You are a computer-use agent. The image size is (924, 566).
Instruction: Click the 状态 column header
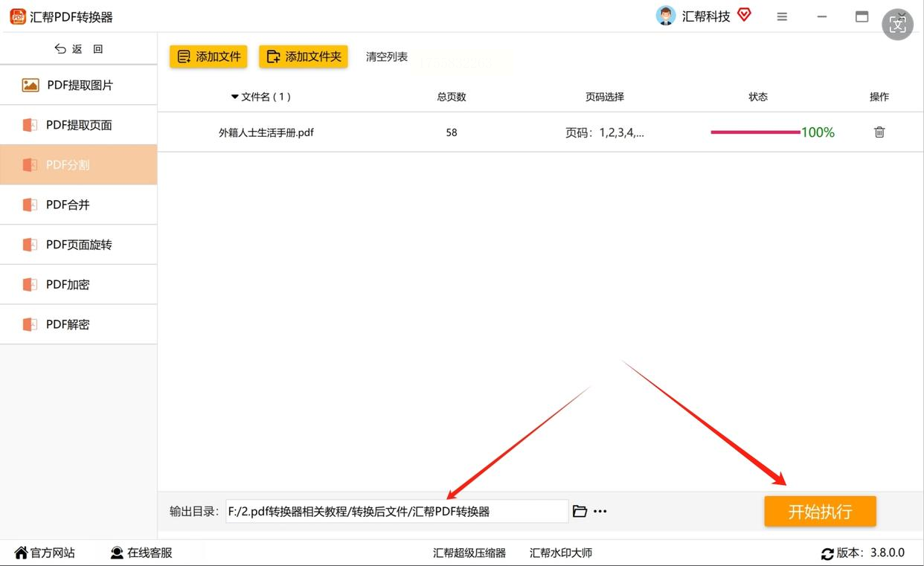[758, 97]
